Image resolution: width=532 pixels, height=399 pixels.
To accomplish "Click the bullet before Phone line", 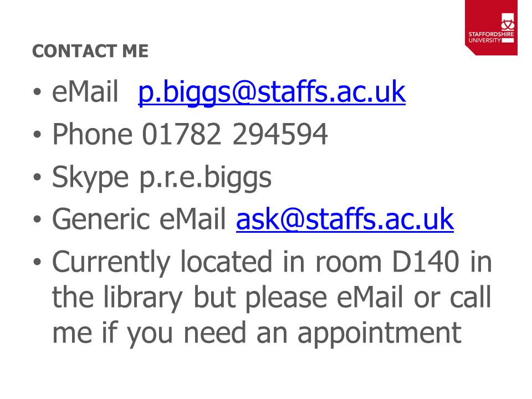I will pos(37,134).
